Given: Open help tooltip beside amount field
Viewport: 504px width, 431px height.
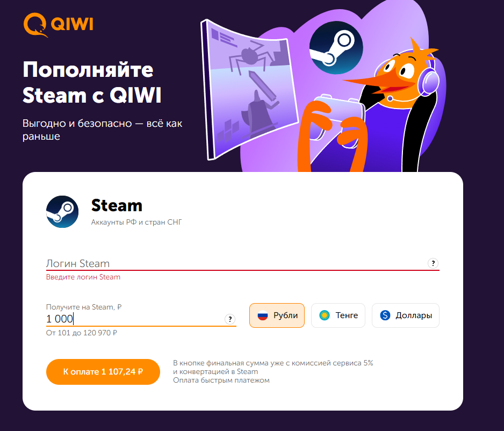Looking at the screenshot, I should pyautogui.click(x=230, y=319).
